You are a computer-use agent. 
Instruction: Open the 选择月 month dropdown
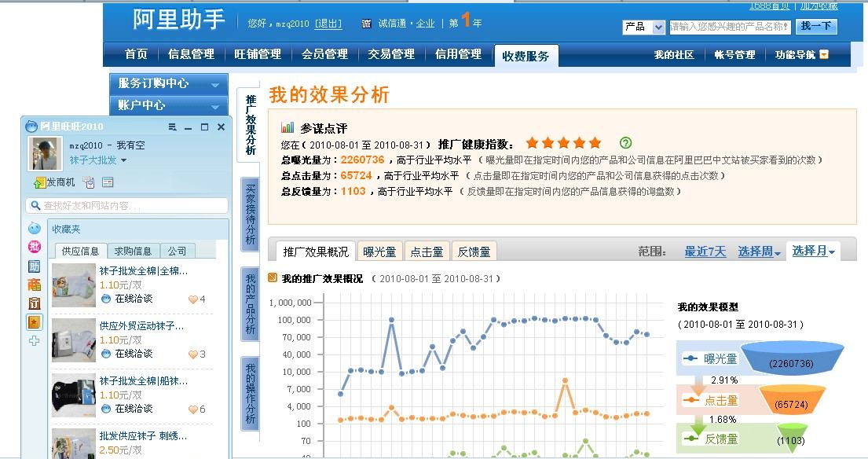click(x=813, y=251)
